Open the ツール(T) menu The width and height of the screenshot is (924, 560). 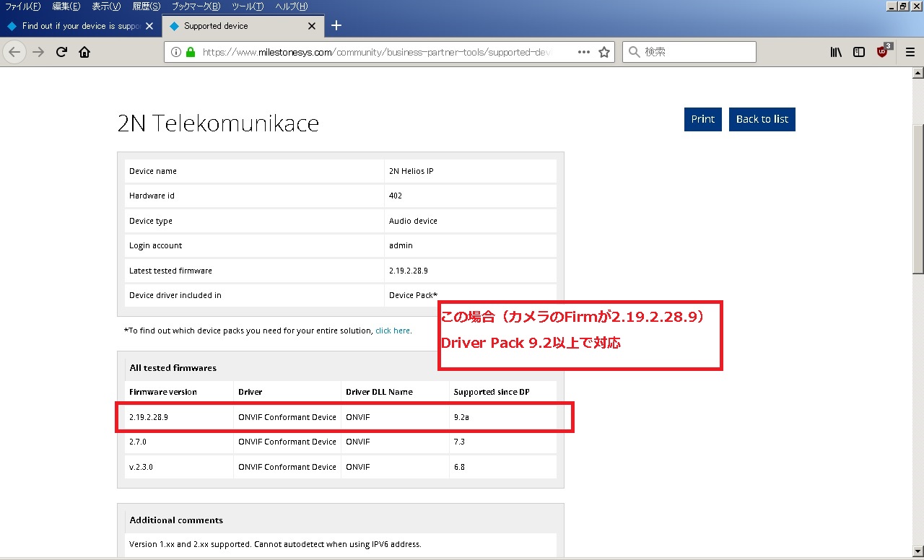click(x=248, y=6)
